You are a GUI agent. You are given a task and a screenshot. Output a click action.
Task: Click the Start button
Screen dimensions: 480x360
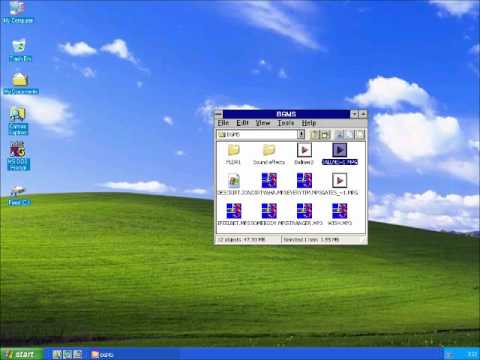coord(21,354)
